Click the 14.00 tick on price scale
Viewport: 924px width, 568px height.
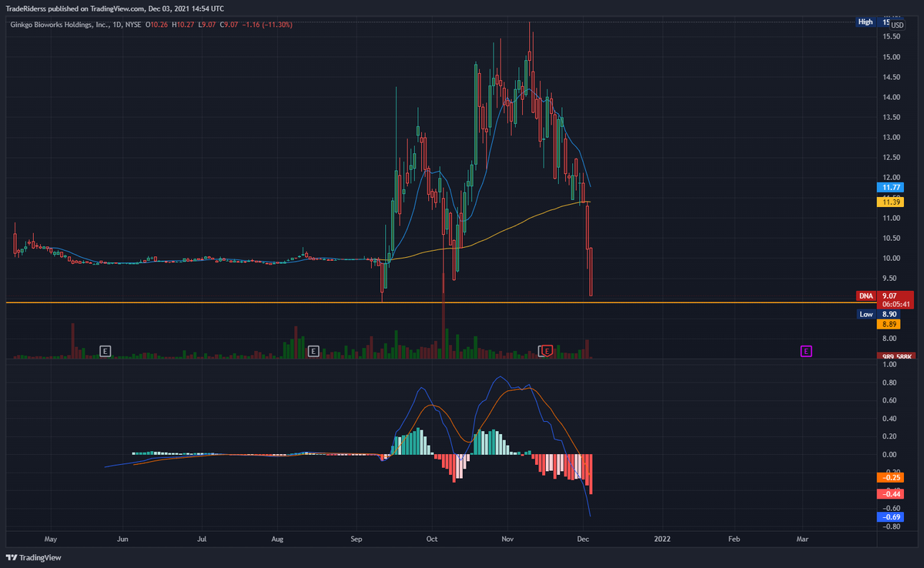tap(892, 97)
